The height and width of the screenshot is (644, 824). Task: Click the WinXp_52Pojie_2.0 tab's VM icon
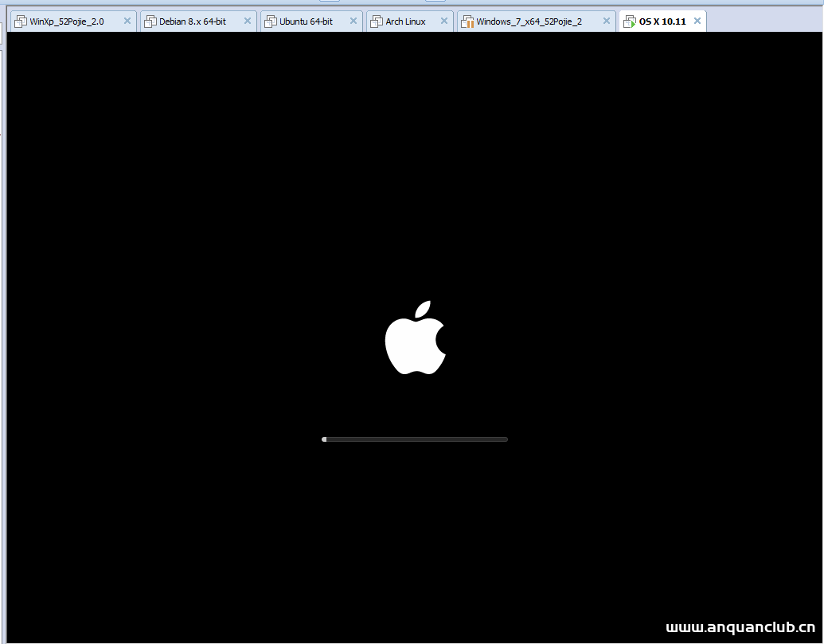(x=20, y=21)
